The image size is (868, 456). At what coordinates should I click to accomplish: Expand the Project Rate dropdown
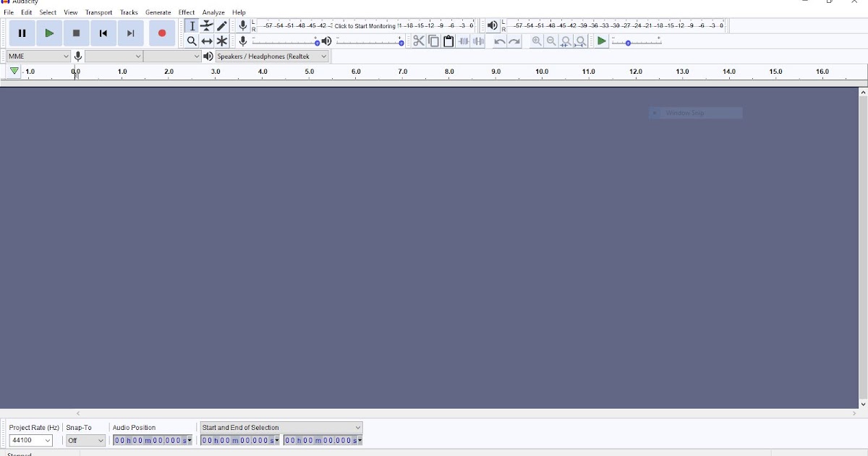31,440
